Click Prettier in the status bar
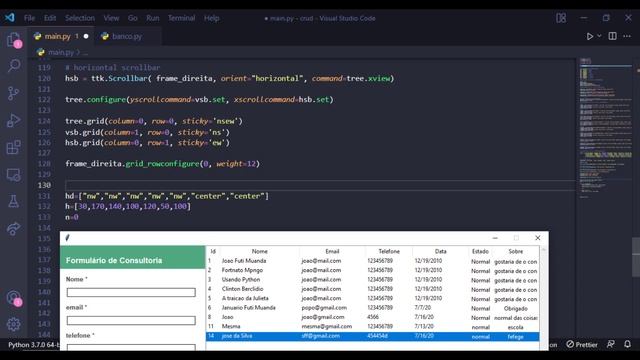The width and height of the screenshot is (640, 360). click(x=582, y=344)
